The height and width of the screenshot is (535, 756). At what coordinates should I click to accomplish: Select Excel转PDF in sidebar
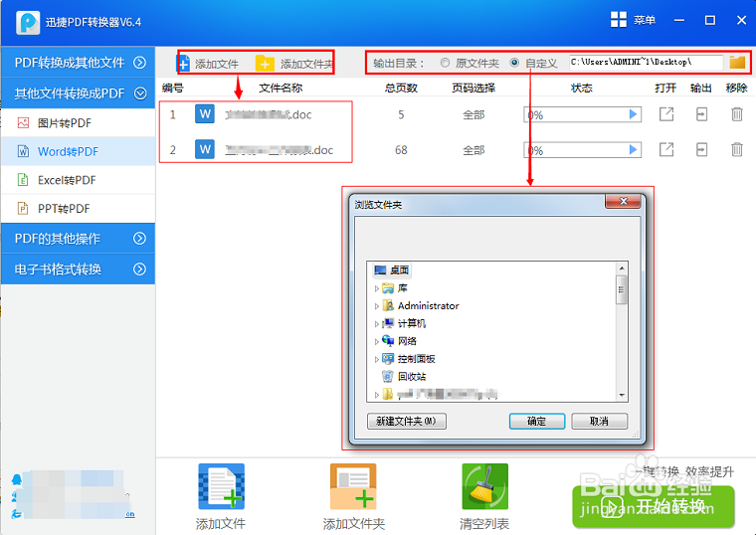point(79,180)
